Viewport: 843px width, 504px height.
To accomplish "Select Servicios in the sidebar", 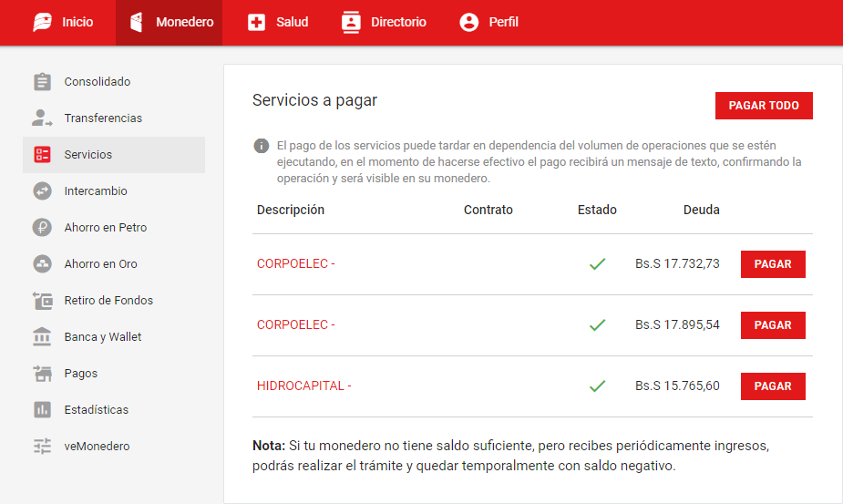I will click(114, 154).
